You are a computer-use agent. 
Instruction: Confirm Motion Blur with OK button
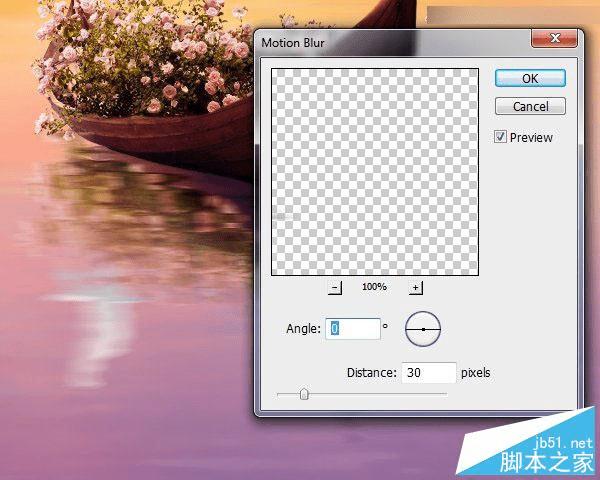[x=530, y=78]
